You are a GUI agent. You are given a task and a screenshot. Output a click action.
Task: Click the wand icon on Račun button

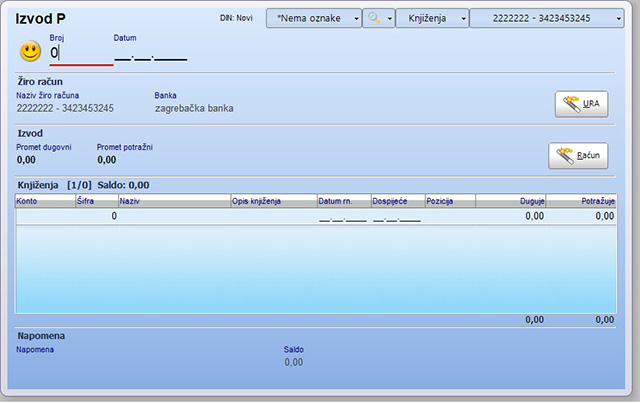(x=565, y=155)
